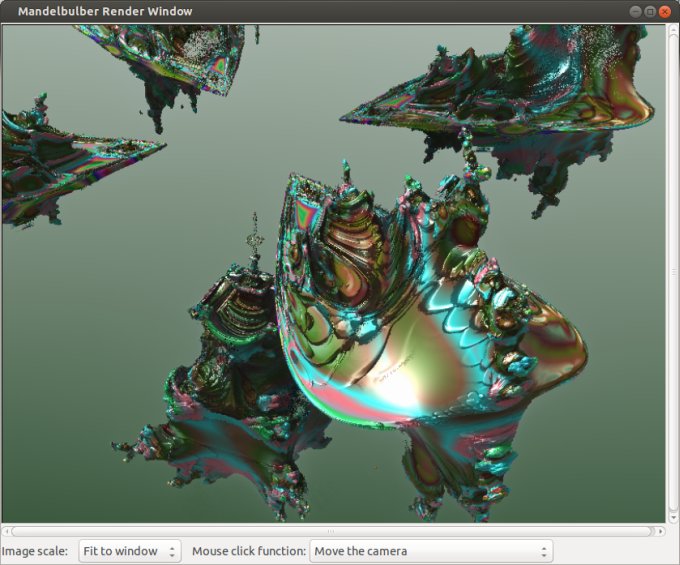Click the arrows on the 'Move the camera' combo box

(544, 551)
